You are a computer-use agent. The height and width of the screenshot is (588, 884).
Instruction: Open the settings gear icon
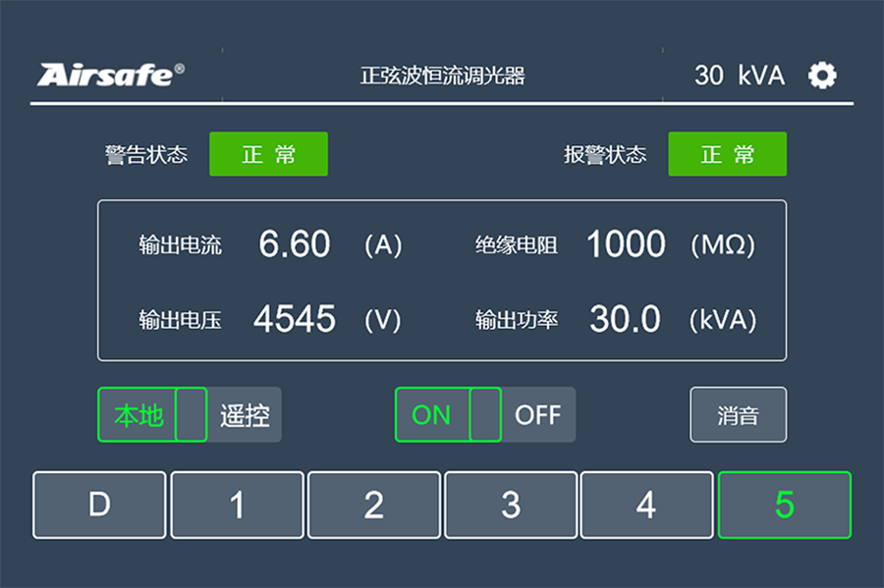click(823, 75)
